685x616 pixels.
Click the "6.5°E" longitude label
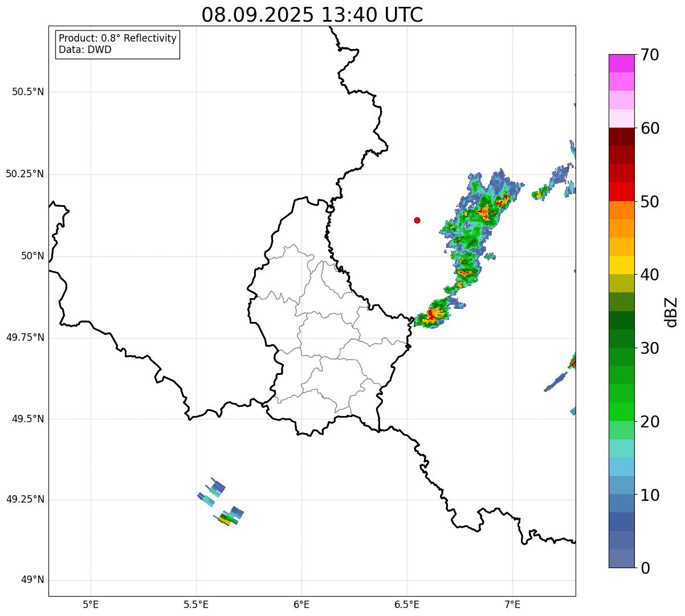tap(407, 604)
